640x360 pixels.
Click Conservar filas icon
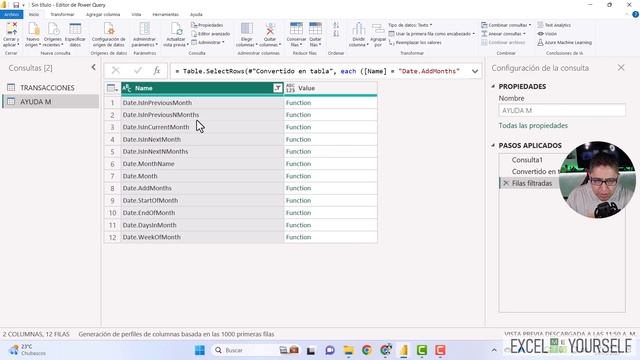(x=296, y=29)
